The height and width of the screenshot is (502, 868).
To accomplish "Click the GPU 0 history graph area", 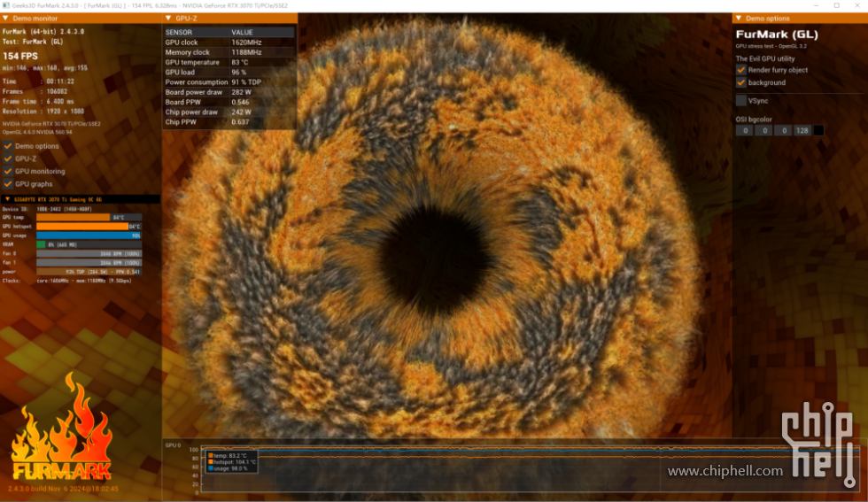I will click(530, 468).
